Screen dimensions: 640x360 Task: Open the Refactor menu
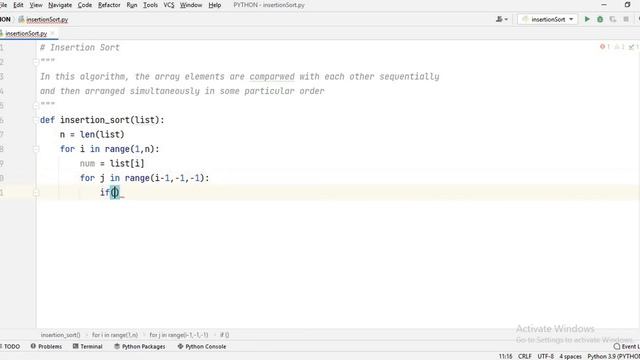click(x=109, y=5)
